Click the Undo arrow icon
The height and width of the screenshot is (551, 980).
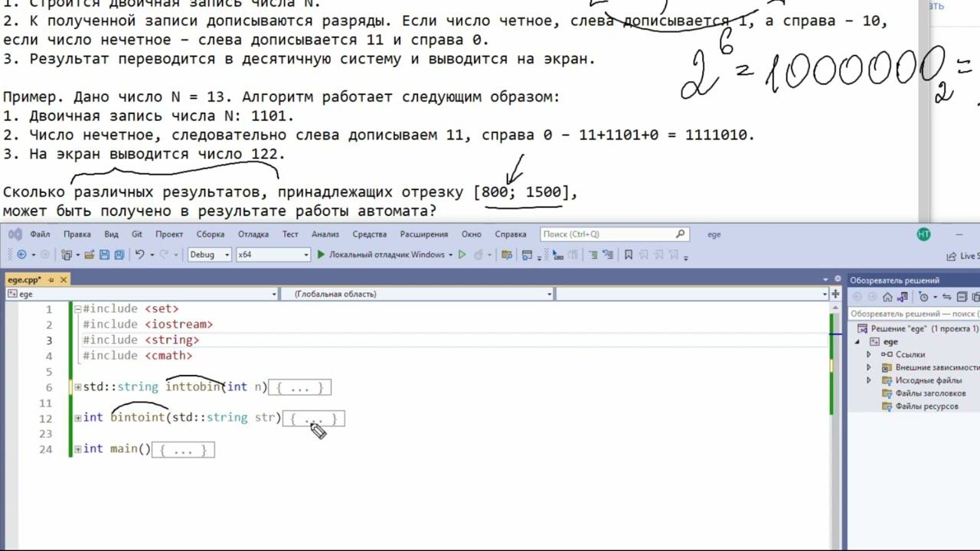pos(139,255)
